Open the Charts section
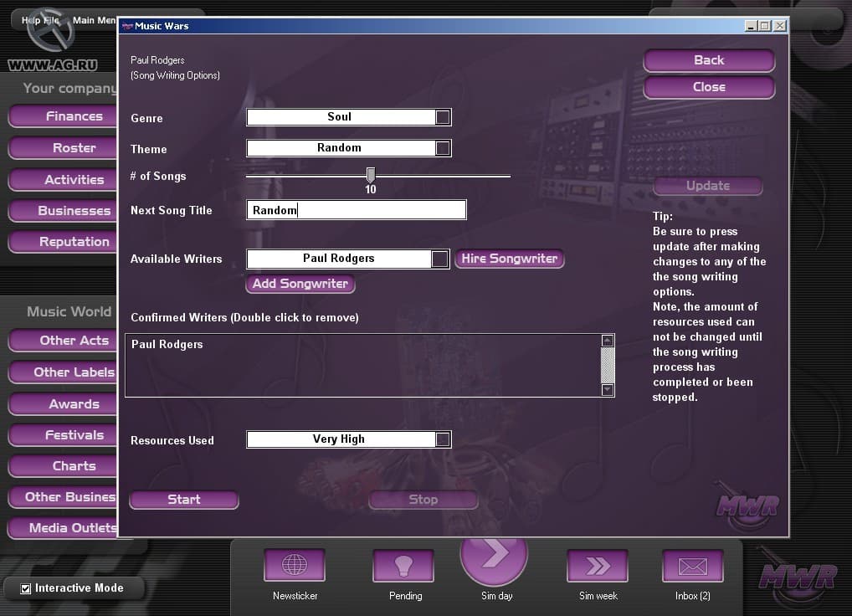This screenshot has width=852, height=616. point(64,466)
